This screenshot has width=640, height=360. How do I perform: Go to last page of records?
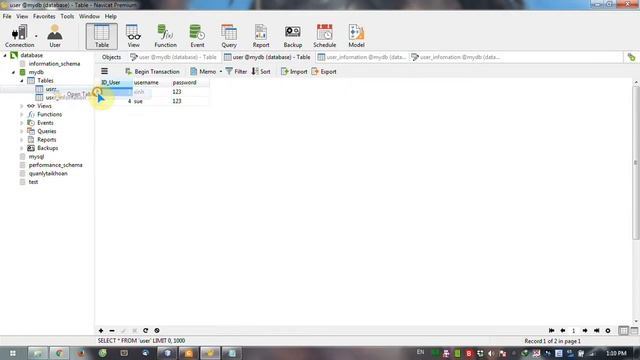pyautogui.click(x=596, y=331)
